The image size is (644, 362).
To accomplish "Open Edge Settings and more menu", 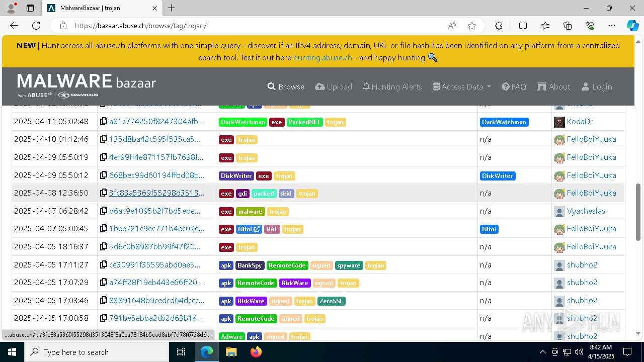I will click(612, 26).
